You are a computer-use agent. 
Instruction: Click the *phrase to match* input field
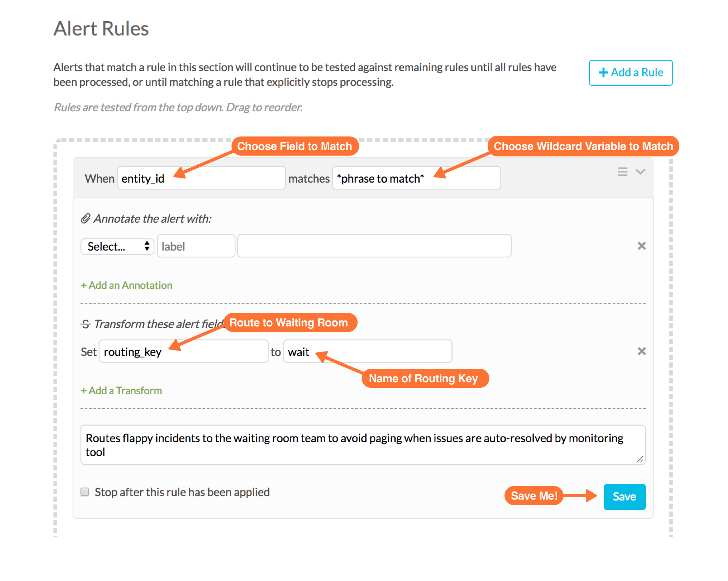[x=416, y=178]
